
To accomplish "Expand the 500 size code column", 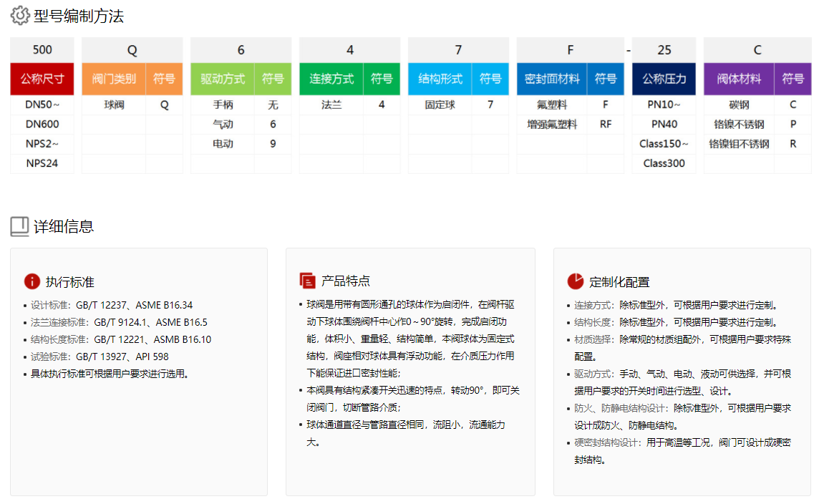I will (41, 47).
